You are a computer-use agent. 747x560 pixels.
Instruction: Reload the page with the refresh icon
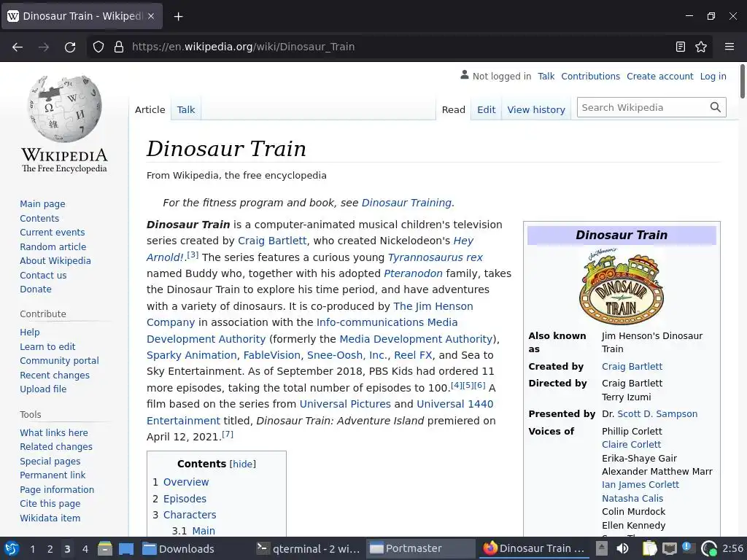[70, 47]
